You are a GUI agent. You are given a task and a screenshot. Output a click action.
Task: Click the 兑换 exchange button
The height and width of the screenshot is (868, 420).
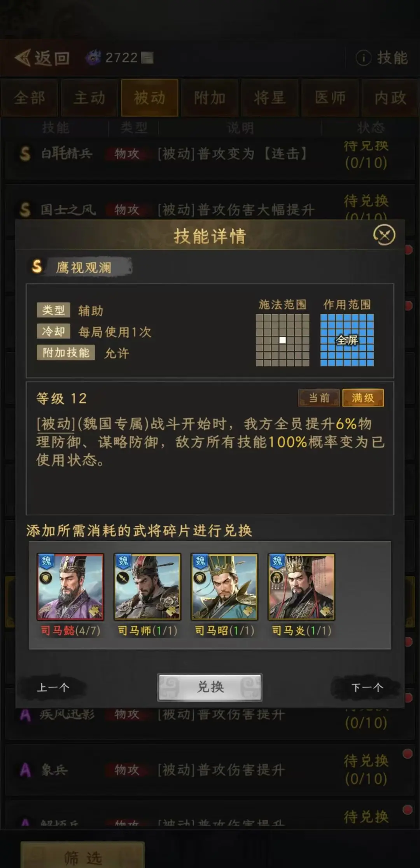pos(210,687)
